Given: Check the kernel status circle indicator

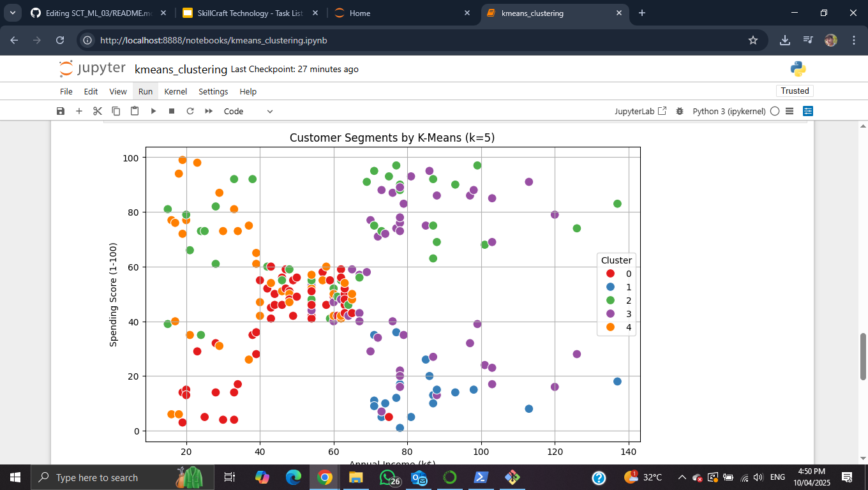Looking at the screenshot, I should tap(775, 111).
